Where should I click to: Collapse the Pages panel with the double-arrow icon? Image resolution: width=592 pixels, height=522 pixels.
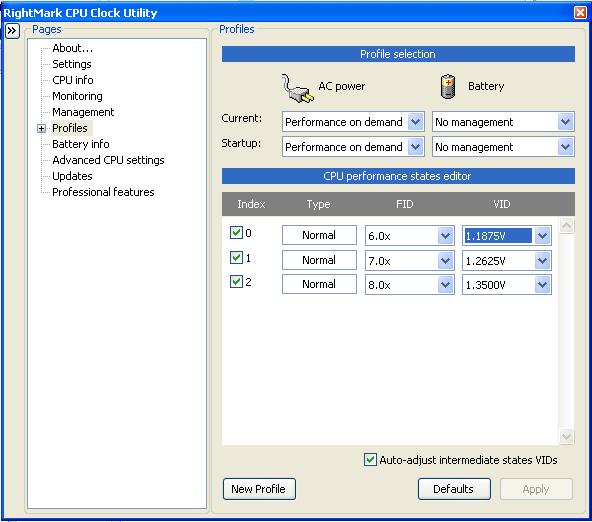pyautogui.click(x=12, y=31)
